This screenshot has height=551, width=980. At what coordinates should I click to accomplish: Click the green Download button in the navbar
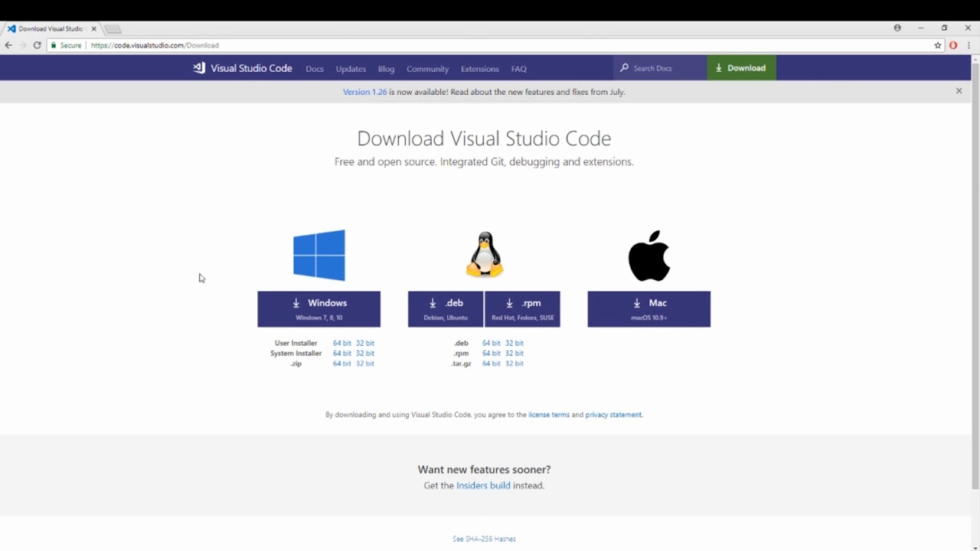click(741, 68)
